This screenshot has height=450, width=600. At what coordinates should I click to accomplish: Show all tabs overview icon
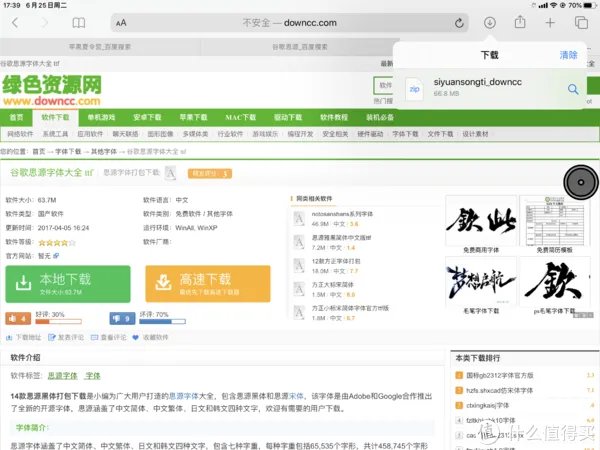[x=581, y=23]
